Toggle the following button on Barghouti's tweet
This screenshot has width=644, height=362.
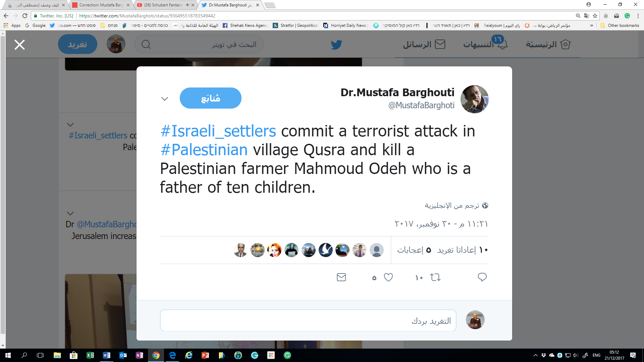[210, 98]
